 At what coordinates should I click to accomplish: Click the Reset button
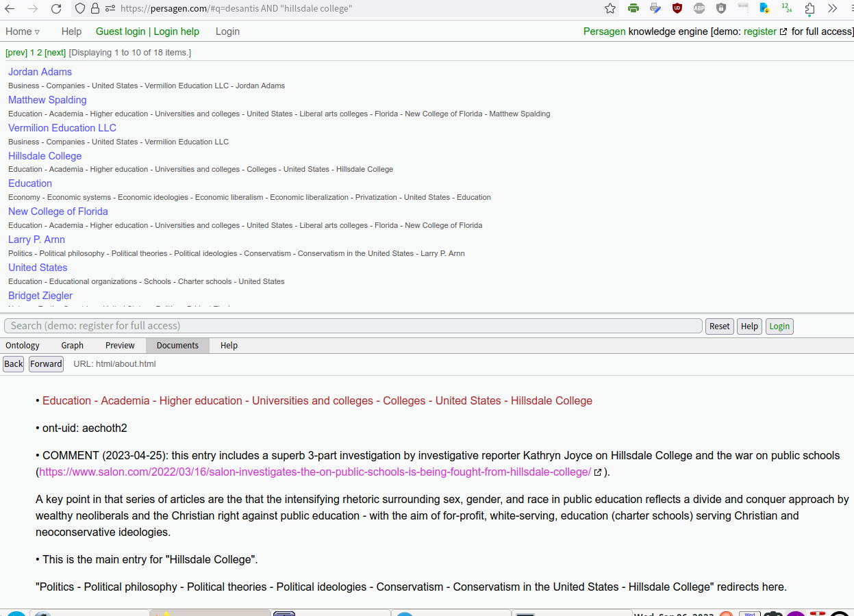point(719,326)
